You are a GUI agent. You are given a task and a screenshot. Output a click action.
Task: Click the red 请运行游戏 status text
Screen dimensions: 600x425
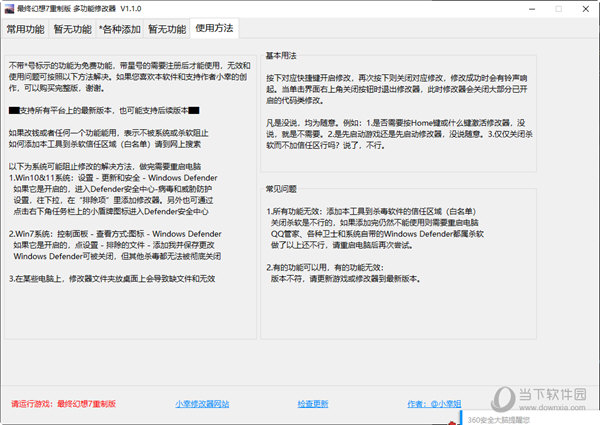coord(63,404)
